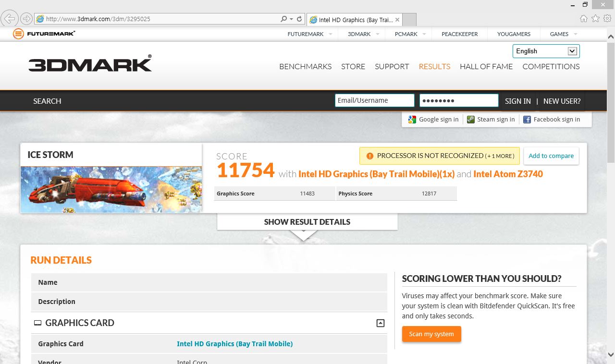This screenshot has width=615, height=364.
Task: Open address bar autocomplete dropdown arrow
Action: click(291, 19)
